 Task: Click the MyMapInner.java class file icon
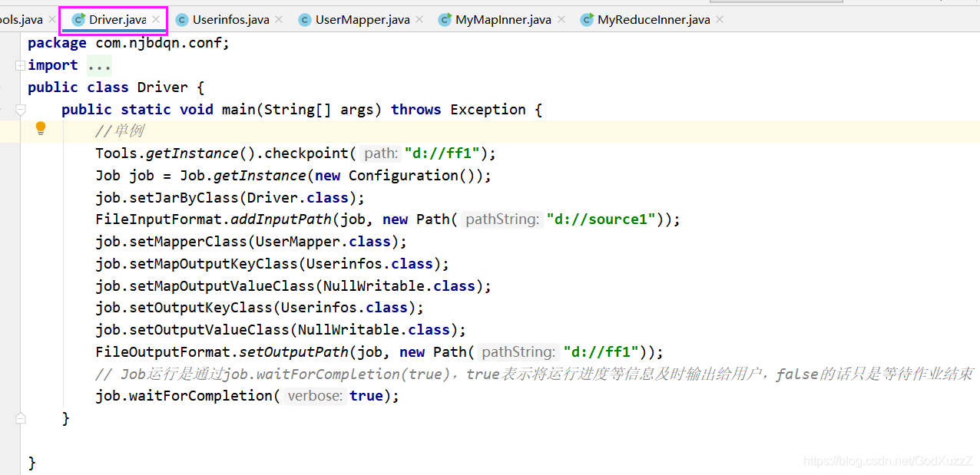pyautogui.click(x=445, y=20)
